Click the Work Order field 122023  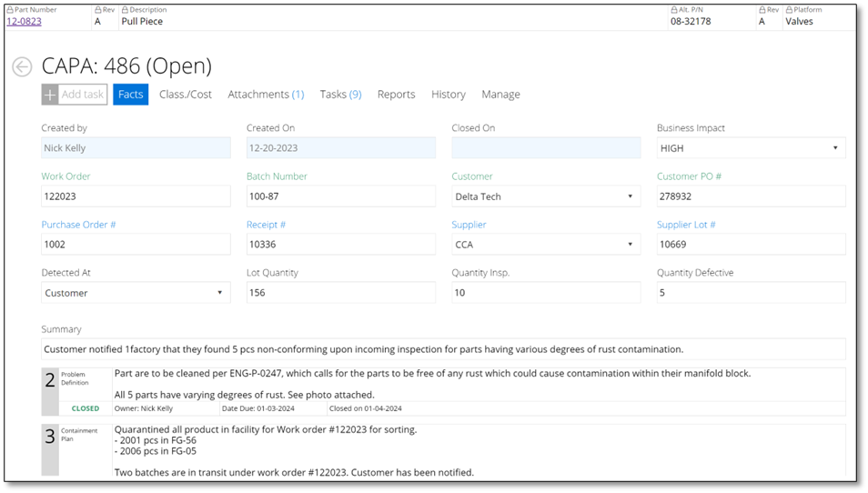[x=136, y=196]
